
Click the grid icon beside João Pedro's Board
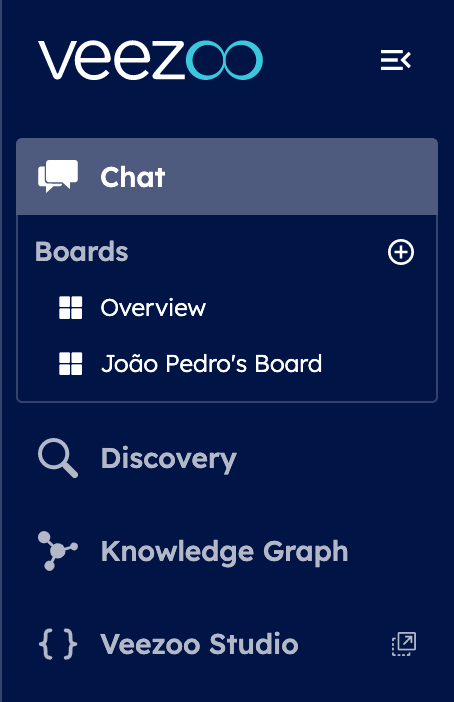click(x=71, y=363)
